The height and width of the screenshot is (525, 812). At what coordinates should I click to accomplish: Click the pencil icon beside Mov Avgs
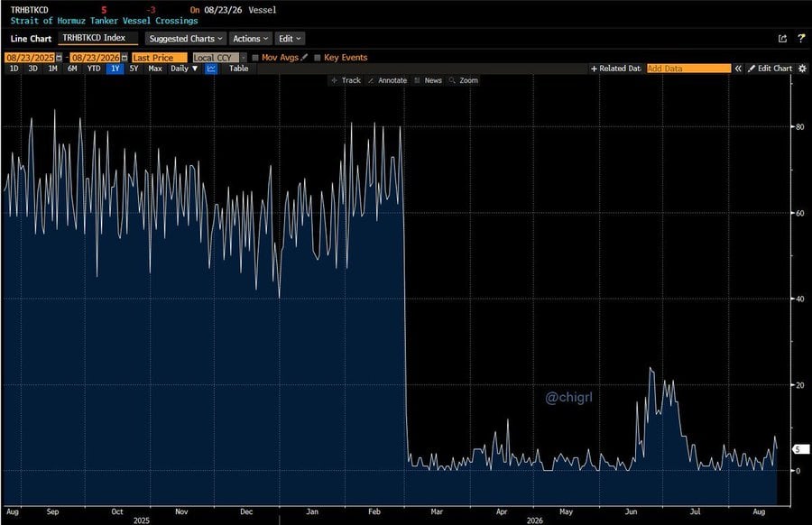click(304, 58)
